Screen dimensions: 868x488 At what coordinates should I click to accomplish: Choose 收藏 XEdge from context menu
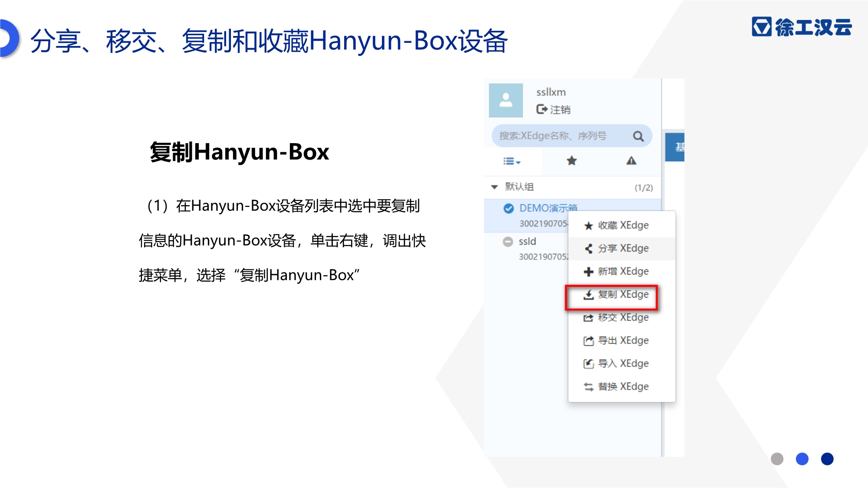tap(621, 225)
